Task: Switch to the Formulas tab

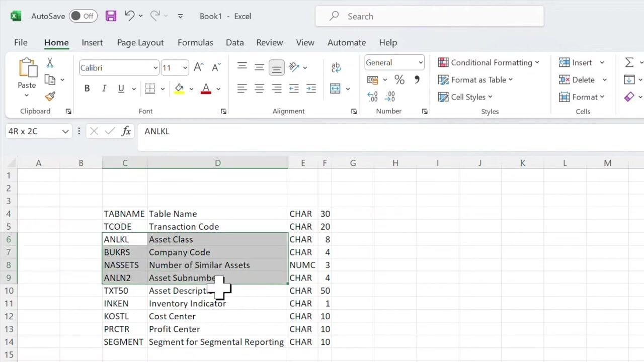Action: click(195, 42)
